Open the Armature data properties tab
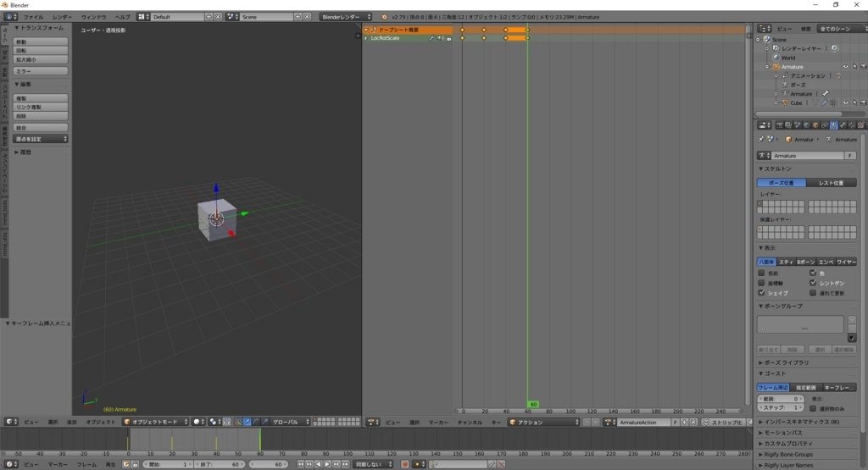The height and width of the screenshot is (470, 868). coord(834,125)
